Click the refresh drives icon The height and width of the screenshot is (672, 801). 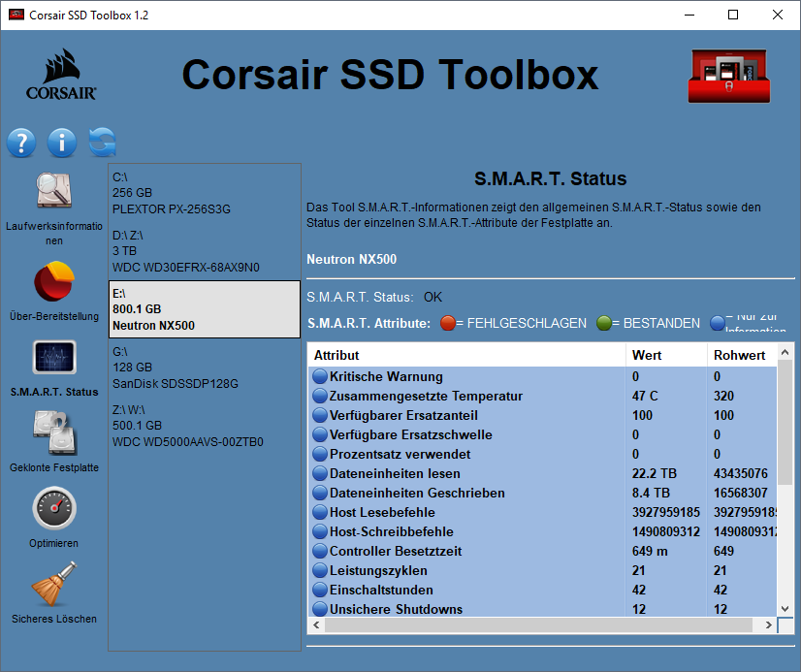[x=102, y=143]
